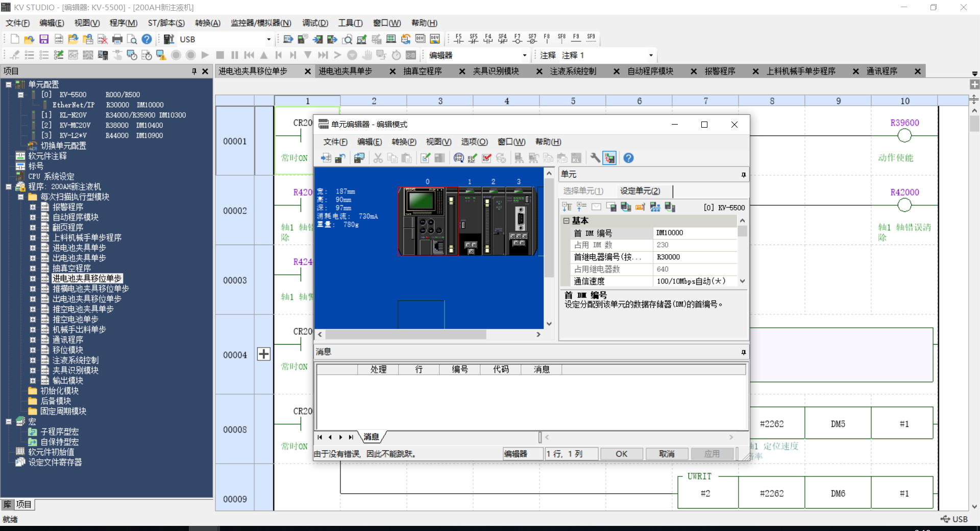Click the New file icon in main toolbar

click(x=15, y=39)
